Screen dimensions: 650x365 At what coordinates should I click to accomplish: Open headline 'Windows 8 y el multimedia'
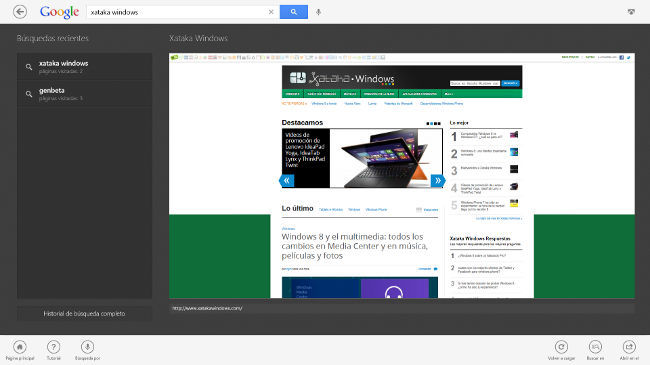tap(354, 246)
